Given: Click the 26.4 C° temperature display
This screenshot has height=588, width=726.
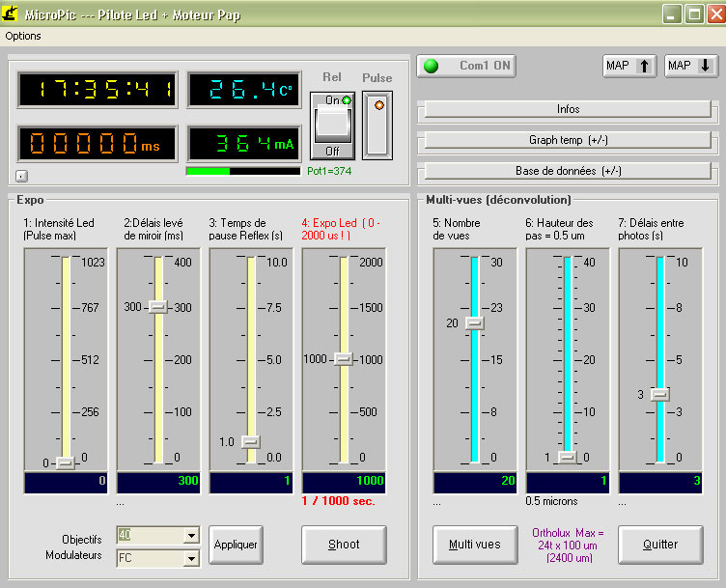Looking at the screenshot, I should pyautogui.click(x=244, y=90).
